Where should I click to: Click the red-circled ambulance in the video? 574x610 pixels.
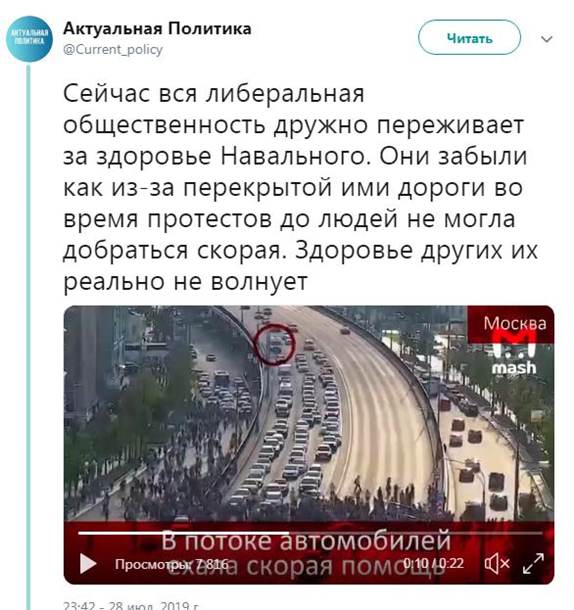click(x=275, y=344)
